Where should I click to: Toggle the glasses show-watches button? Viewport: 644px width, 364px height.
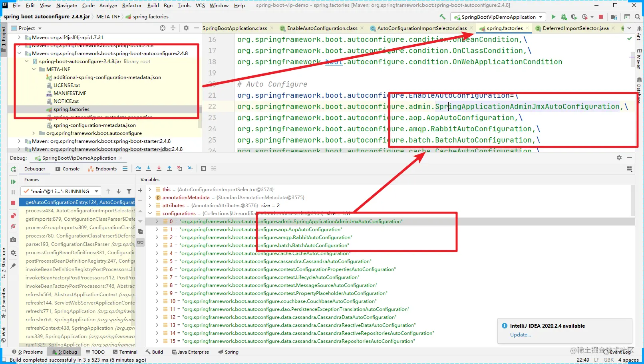(x=140, y=242)
